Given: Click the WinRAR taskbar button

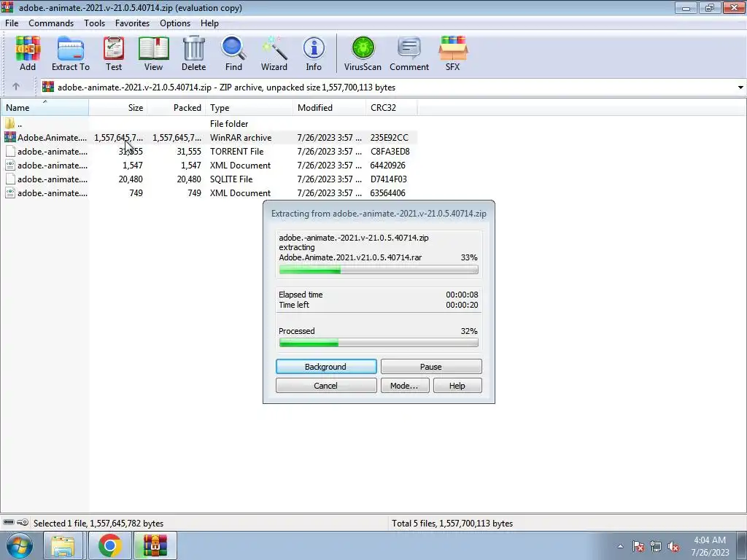Looking at the screenshot, I should [155, 545].
